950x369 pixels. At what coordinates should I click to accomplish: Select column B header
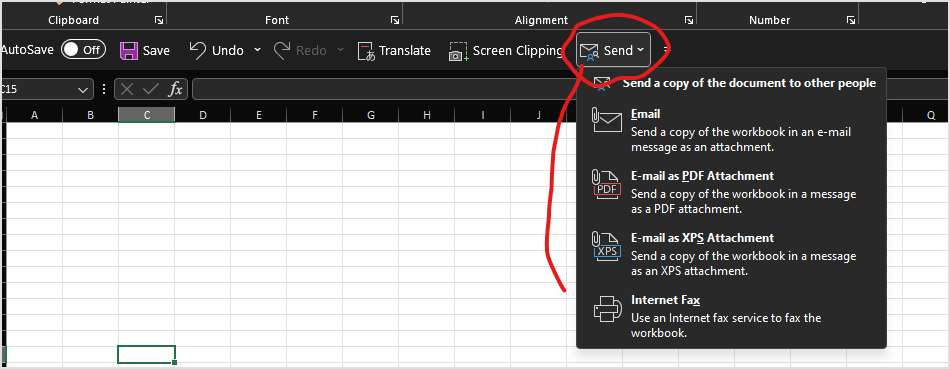tap(90, 115)
